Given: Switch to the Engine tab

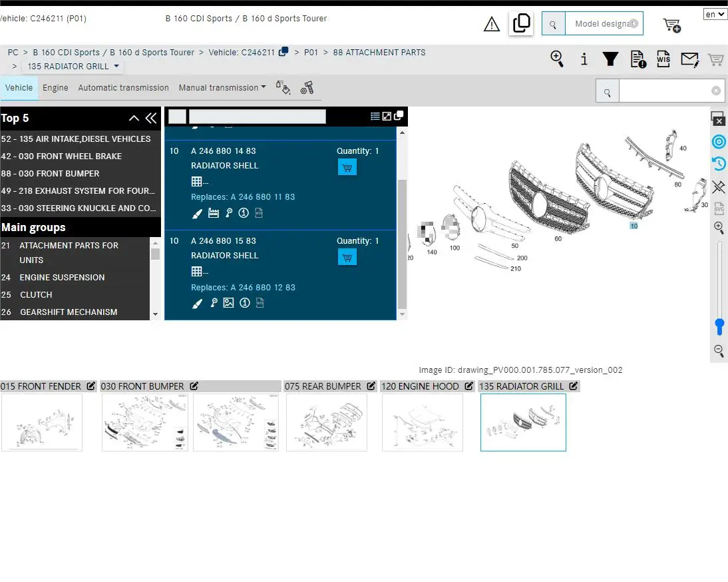Looking at the screenshot, I should point(55,88).
